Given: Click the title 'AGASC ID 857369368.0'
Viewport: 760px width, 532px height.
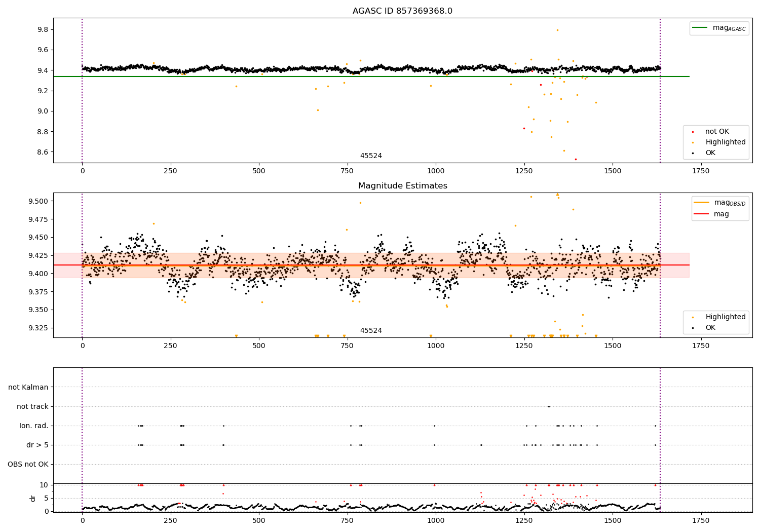Looking at the screenshot, I should tap(402, 11).
